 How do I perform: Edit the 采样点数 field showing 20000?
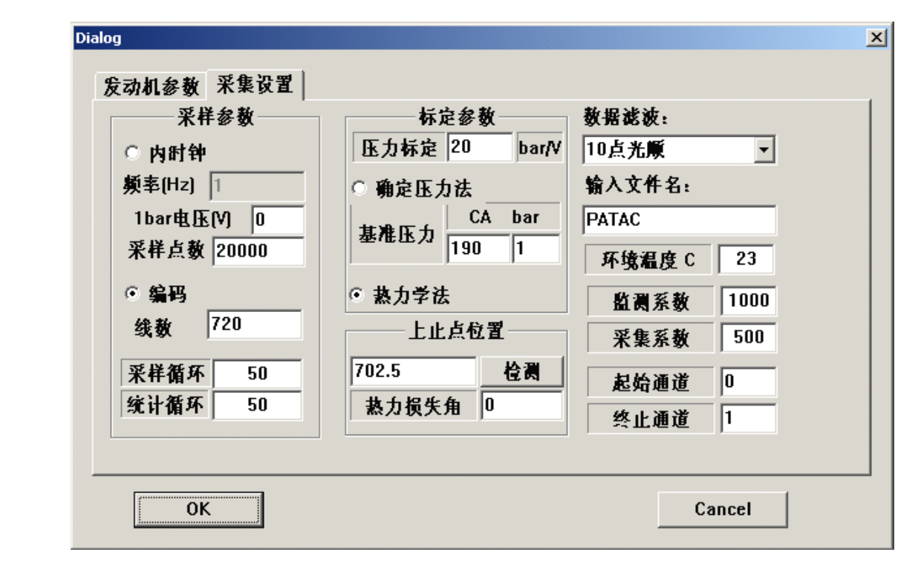click(x=258, y=251)
